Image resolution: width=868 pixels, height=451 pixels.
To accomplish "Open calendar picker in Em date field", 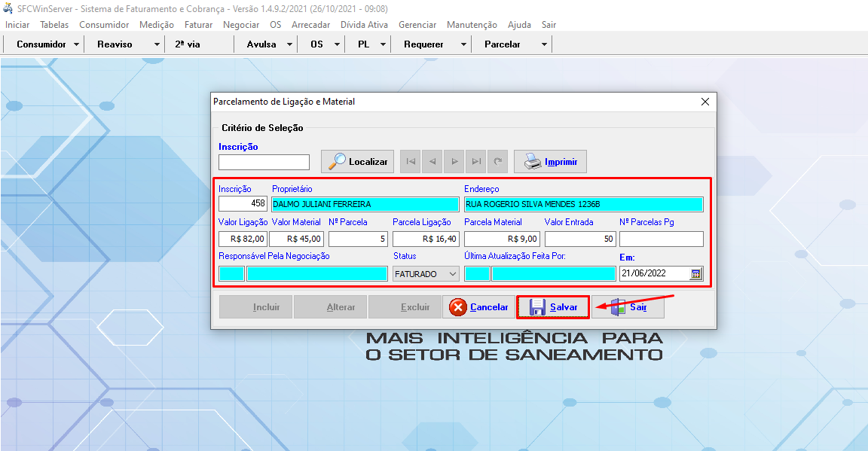I will [x=696, y=274].
